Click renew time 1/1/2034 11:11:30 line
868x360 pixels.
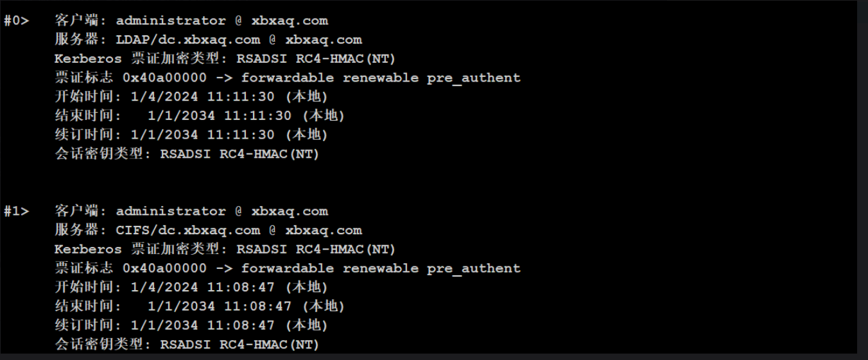click(x=191, y=135)
